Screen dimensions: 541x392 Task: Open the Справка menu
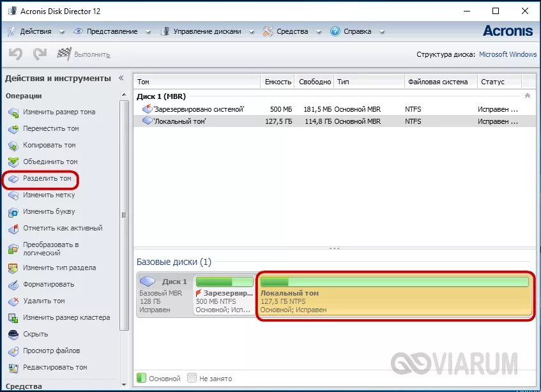[358, 31]
